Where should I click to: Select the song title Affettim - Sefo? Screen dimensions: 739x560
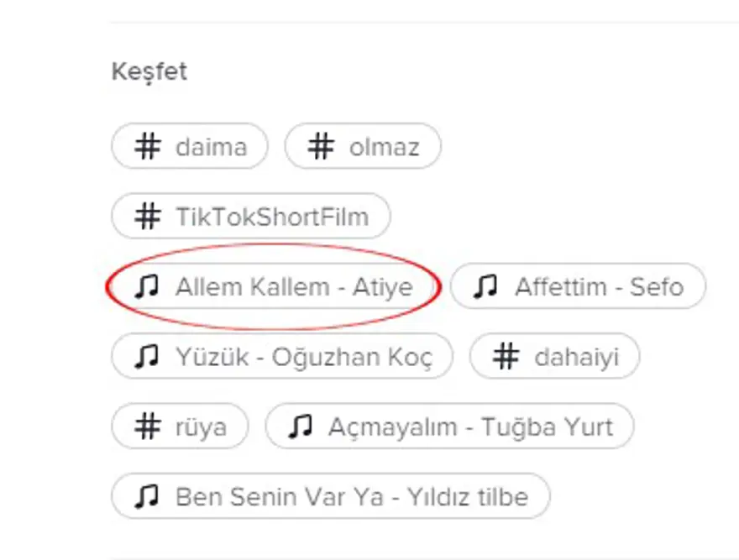pos(599,287)
